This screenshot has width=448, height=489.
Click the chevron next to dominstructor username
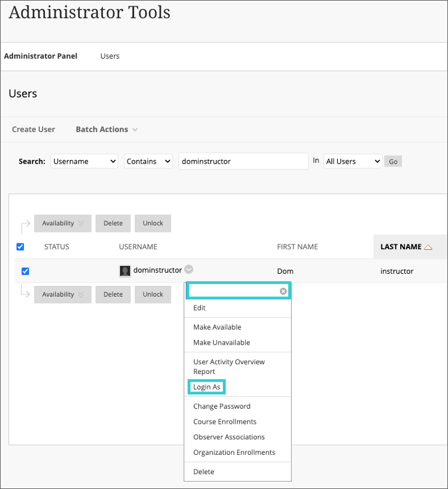(189, 270)
